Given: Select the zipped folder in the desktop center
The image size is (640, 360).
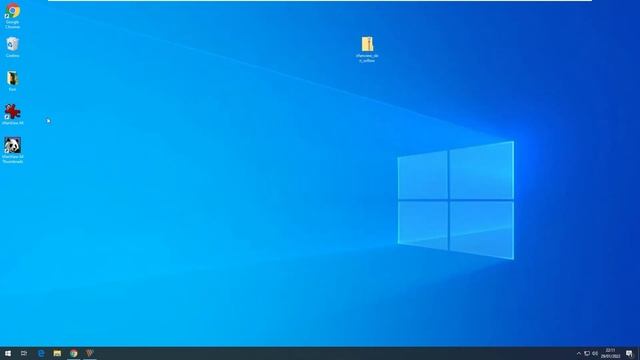Looking at the screenshot, I should coord(367,49).
